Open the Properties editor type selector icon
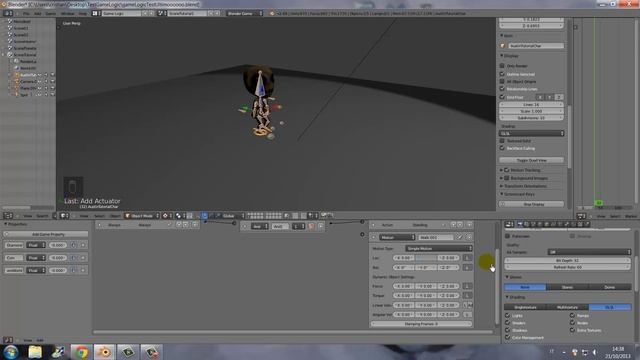The width and height of the screenshot is (640, 360). tap(509, 224)
